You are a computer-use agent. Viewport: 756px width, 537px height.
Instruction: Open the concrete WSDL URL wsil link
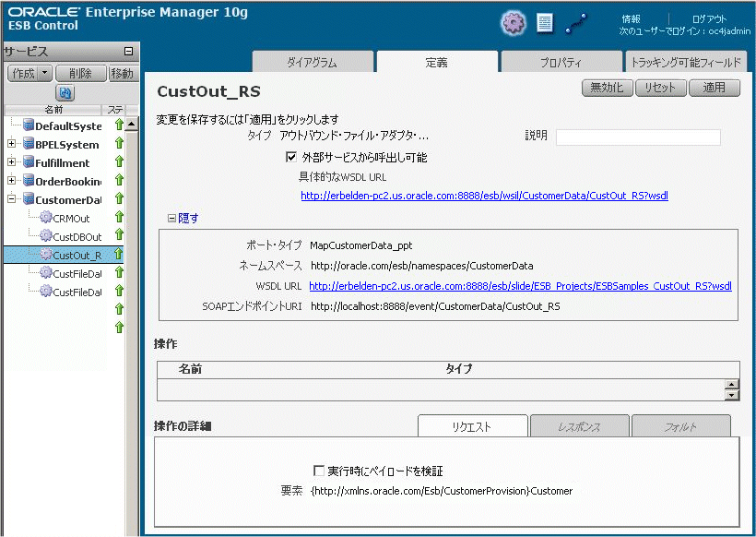click(x=485, y=196)
